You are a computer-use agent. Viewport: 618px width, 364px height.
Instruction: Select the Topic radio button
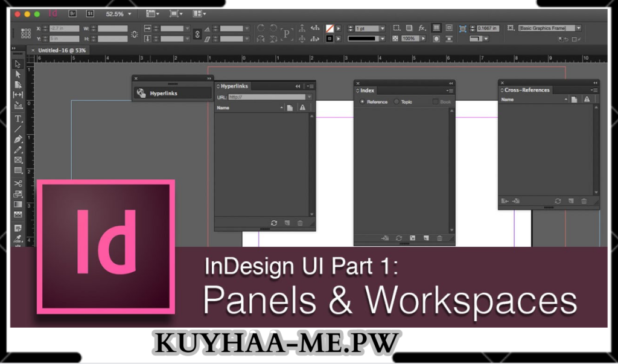tap(397, 102)
